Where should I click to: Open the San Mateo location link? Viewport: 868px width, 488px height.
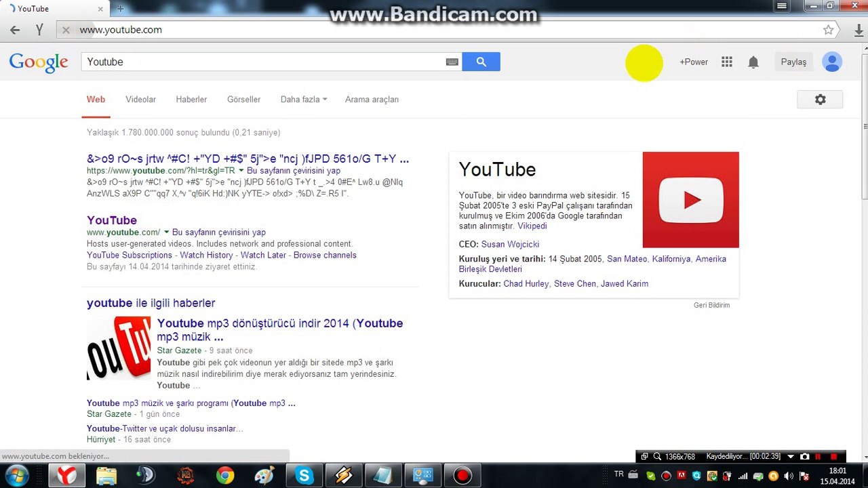click(x=627, y=259)
